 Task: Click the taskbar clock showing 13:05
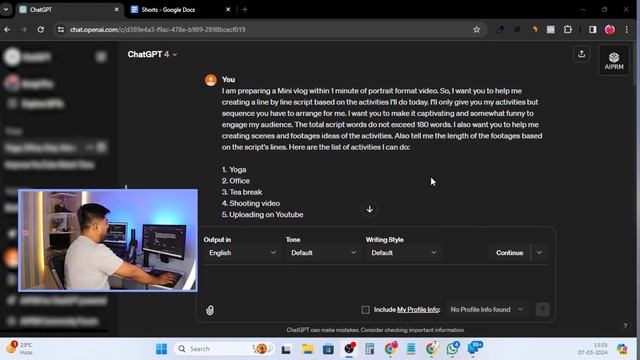coord(593,349)
